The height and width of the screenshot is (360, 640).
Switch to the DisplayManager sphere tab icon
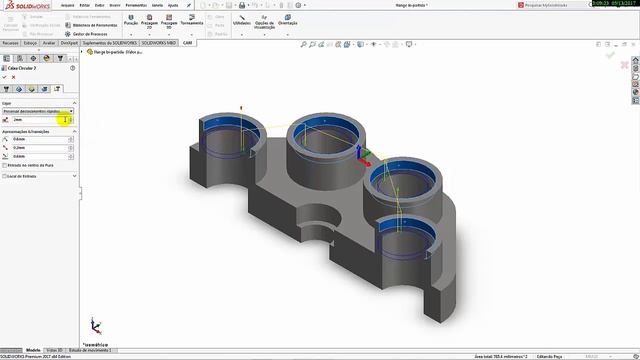point(47,59)
